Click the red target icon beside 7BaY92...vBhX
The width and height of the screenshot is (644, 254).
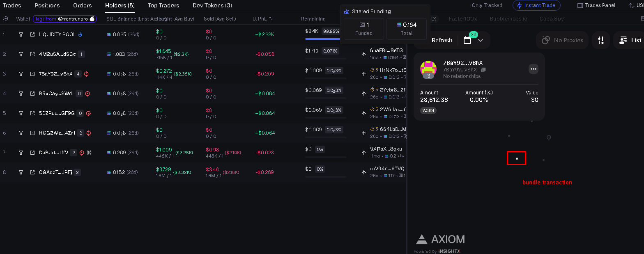point(87,74)
